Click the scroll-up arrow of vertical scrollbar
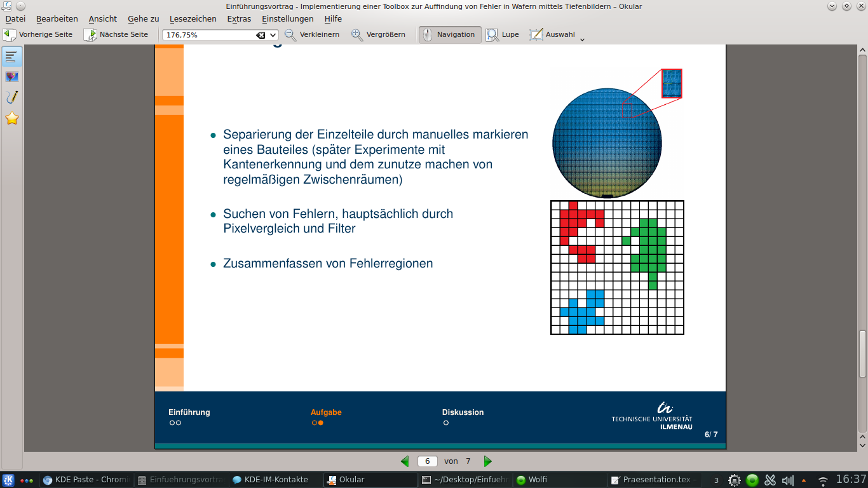The height and width of the screenshot is (488, 868). tap(863, 50)
